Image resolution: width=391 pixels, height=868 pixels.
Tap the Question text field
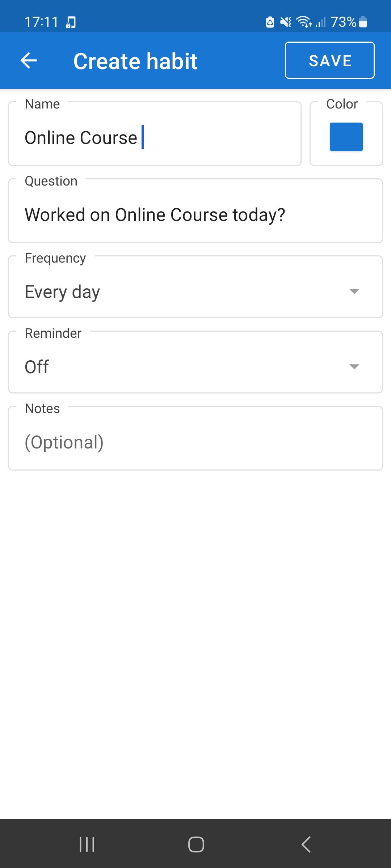(195, 214)
